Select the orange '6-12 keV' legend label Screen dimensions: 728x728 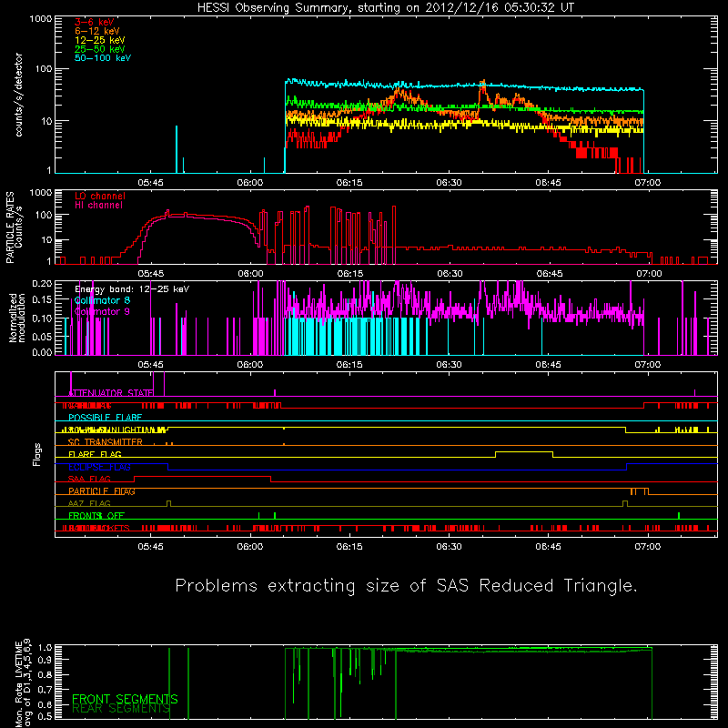(97, 31)
